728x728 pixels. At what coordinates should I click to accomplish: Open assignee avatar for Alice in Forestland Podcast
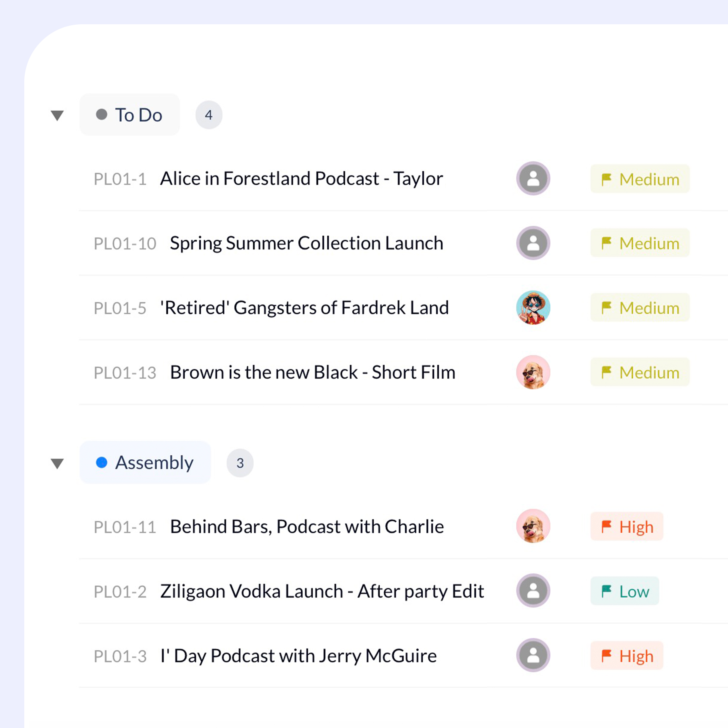(533, 179)
